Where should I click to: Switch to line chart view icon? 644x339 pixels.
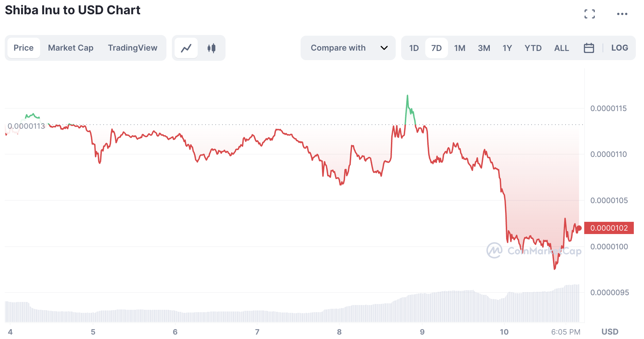pyautogui.click(x=186, y=48)
